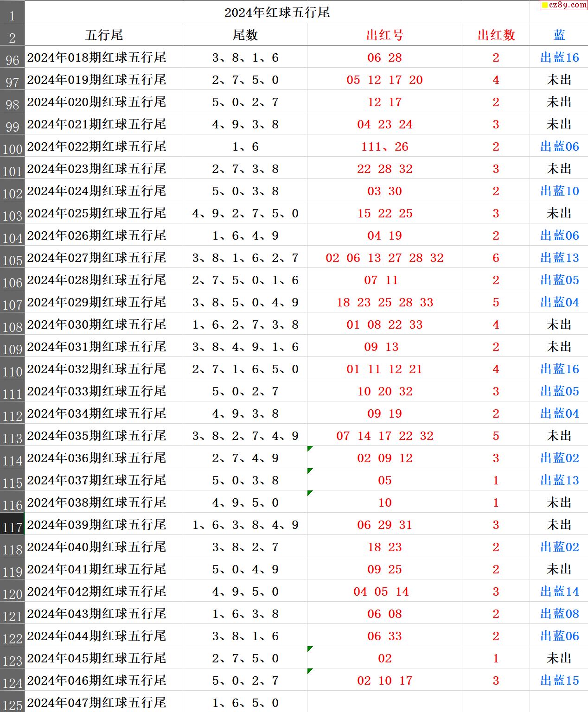Viewport: 588px width, 712px height.
Task: Click 出蓝16 in period 018 row
Action: click(559, 57)
